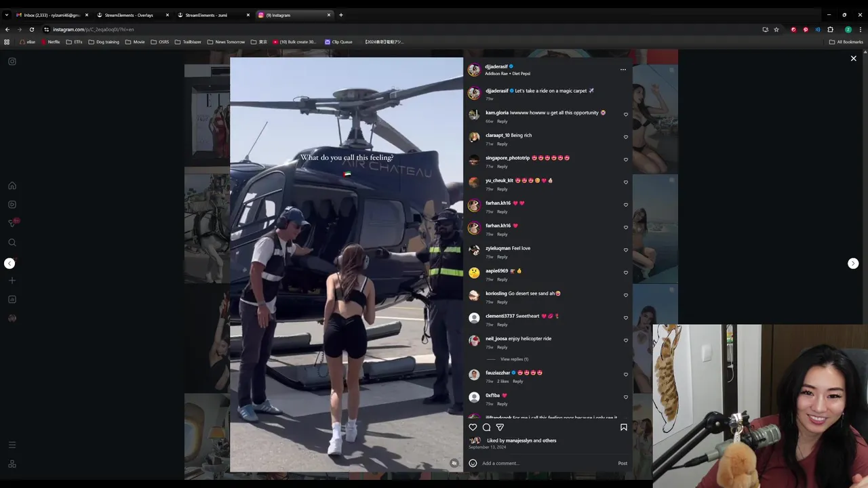Share post via paper plane icon
Viewport: 868px width, 488px height.
pyautogui.click(x=500, y=427)
